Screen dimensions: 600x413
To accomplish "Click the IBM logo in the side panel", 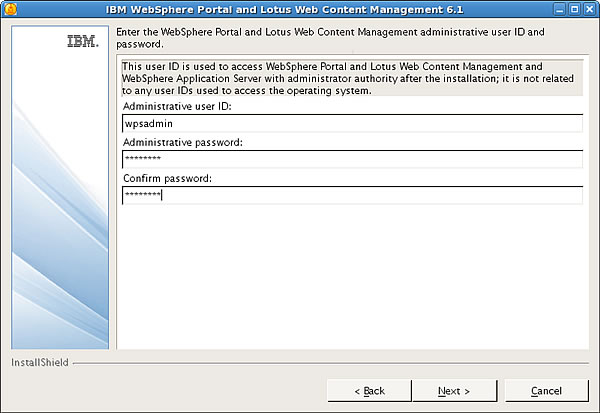I will coord(83,41).
